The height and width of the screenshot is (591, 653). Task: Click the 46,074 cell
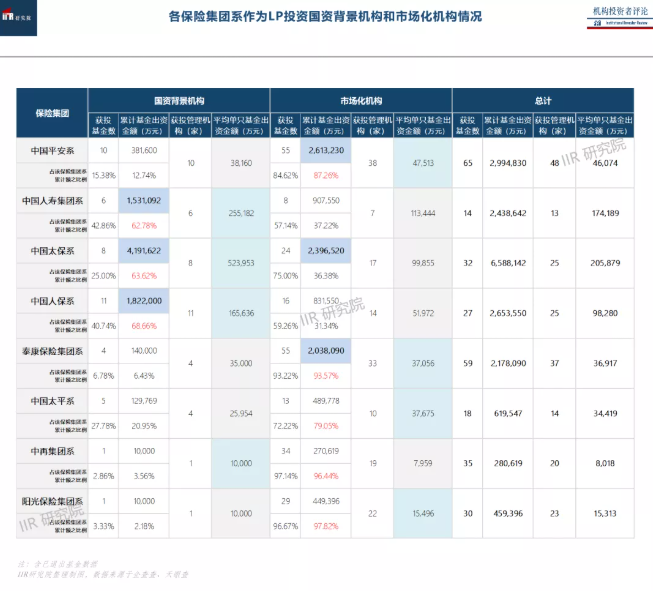point(605,163)
